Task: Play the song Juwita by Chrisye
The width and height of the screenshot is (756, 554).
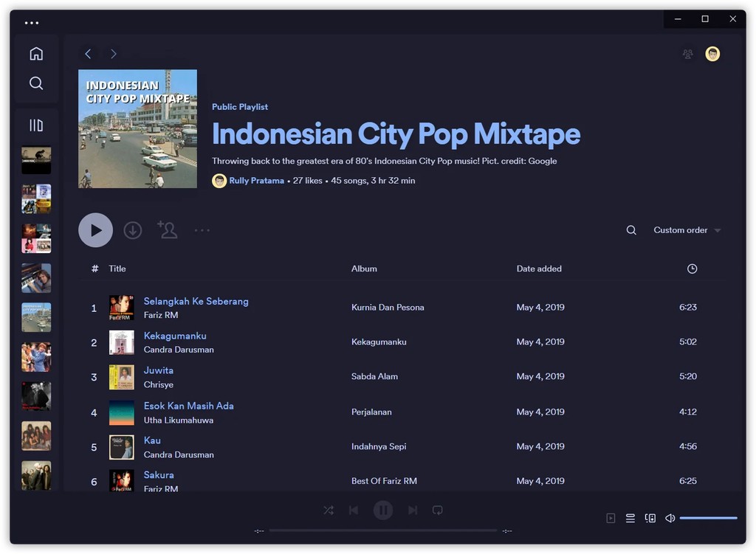Action: pos(158,370)
